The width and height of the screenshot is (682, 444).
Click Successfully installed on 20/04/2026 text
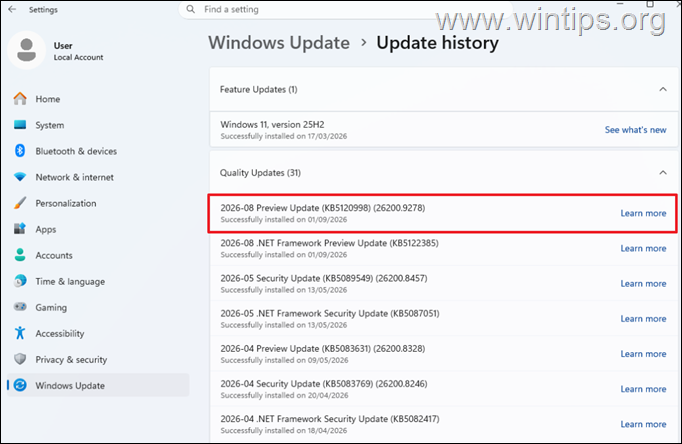coord(284,395)
